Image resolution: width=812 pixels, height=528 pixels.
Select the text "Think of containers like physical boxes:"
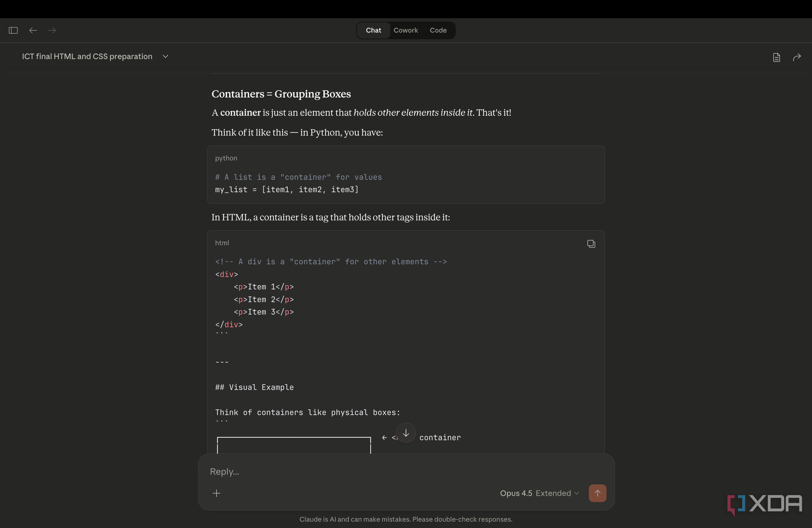pos(307,412)
